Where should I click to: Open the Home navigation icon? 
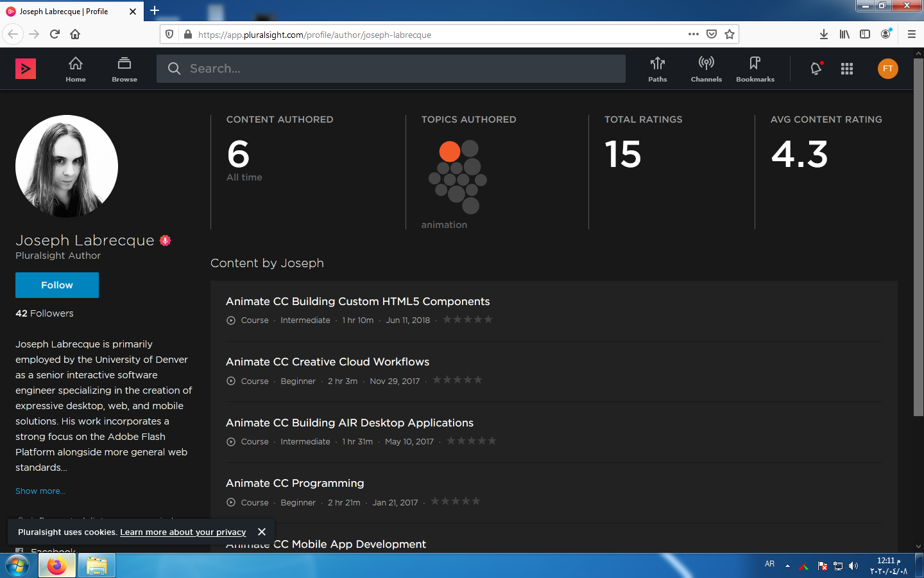(76, 69)
